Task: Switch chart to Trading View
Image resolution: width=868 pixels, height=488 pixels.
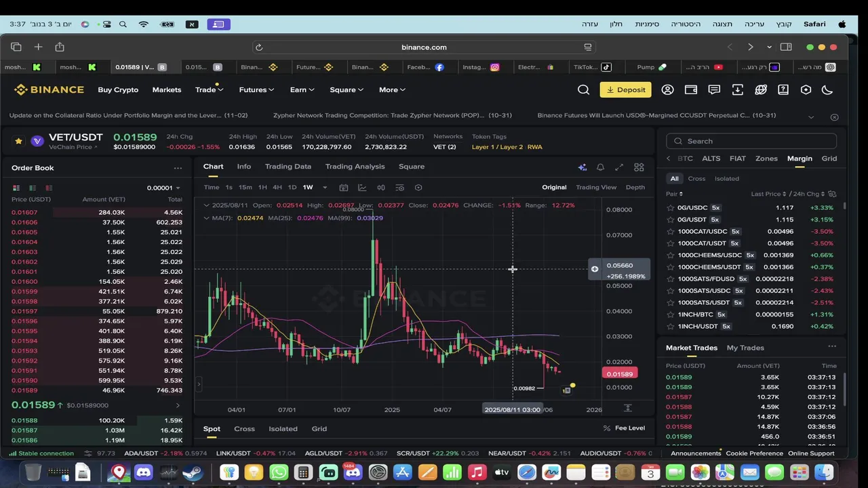Action: click(596, 188)
